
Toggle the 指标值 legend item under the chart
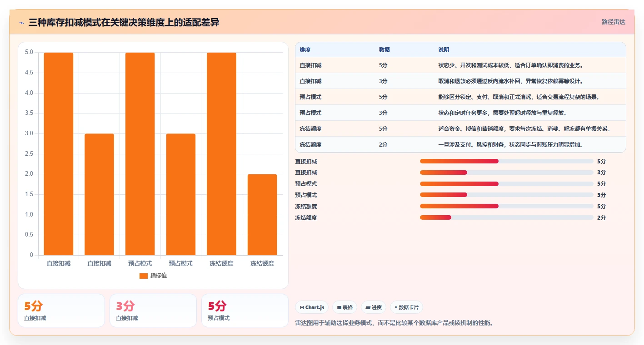(x=153, y=276)
